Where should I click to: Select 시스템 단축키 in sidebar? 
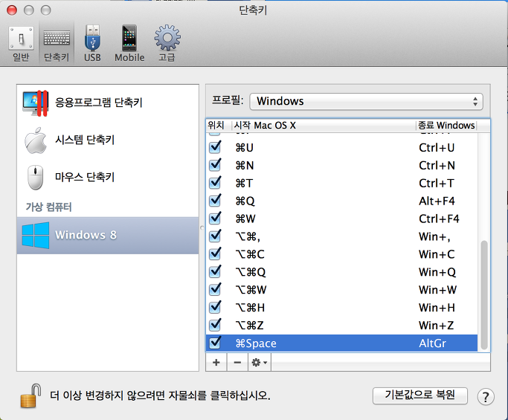[x=108, y=140]
